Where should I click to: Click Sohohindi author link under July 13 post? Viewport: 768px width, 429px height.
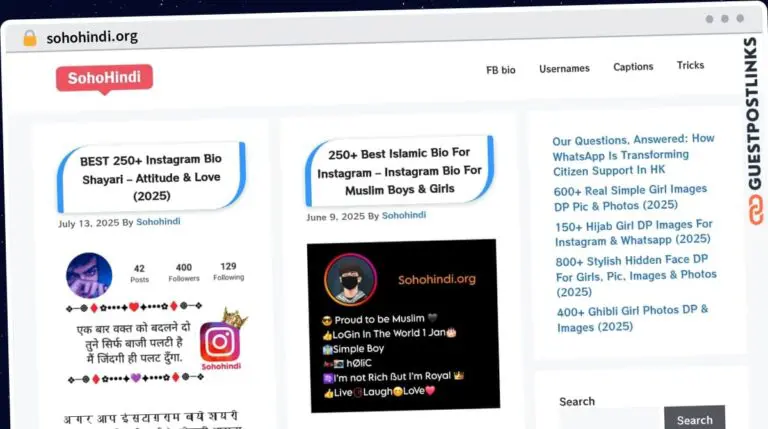point(158,222)
